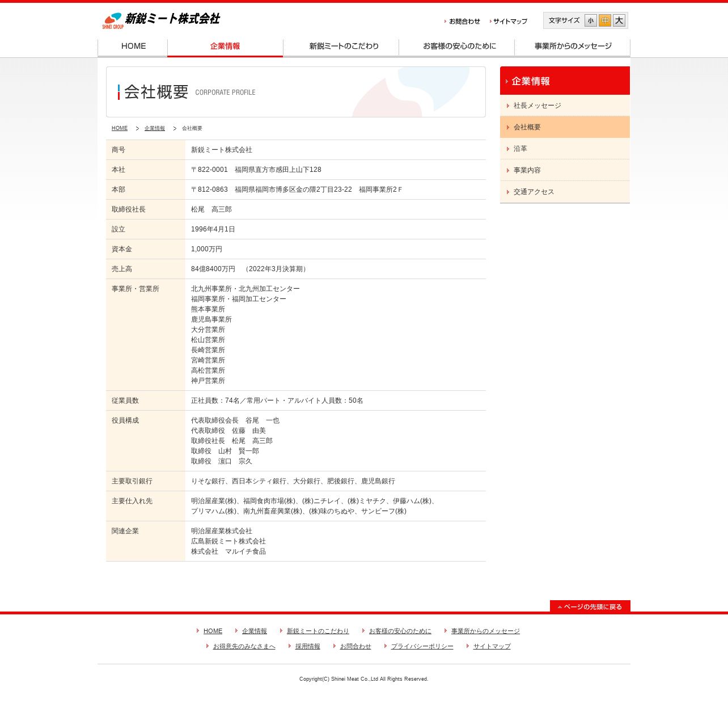Select 会社概要 in the sidebar
728x704 pixels.
pyautogui.click(x=565, y=127)
